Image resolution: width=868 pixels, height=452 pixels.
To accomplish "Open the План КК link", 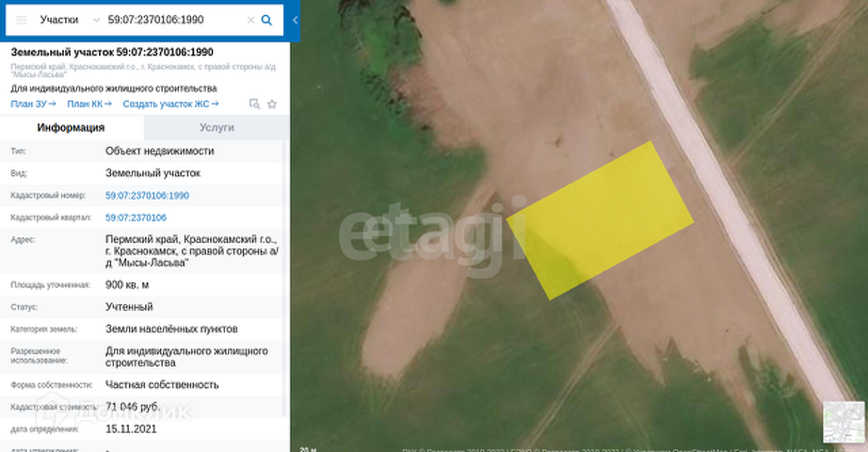I will click(89, 104).
